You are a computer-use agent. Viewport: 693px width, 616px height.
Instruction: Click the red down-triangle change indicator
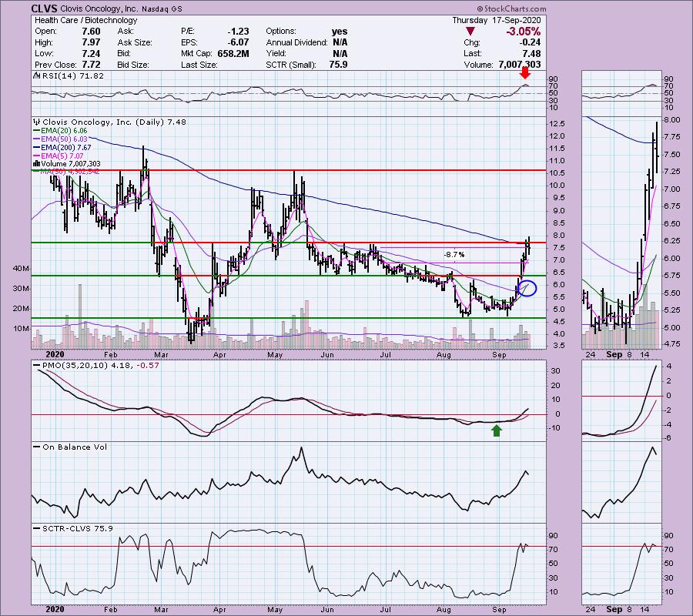[470, 31]
